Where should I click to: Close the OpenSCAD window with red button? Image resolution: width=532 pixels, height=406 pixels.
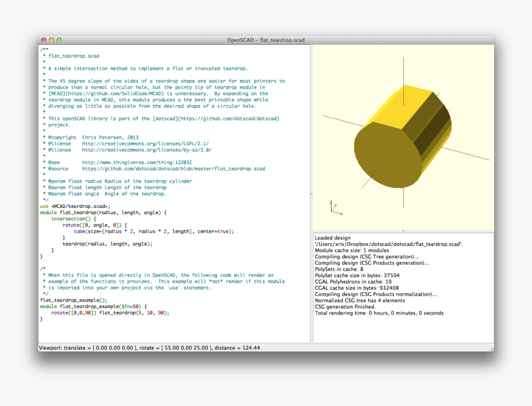[43, 40]
